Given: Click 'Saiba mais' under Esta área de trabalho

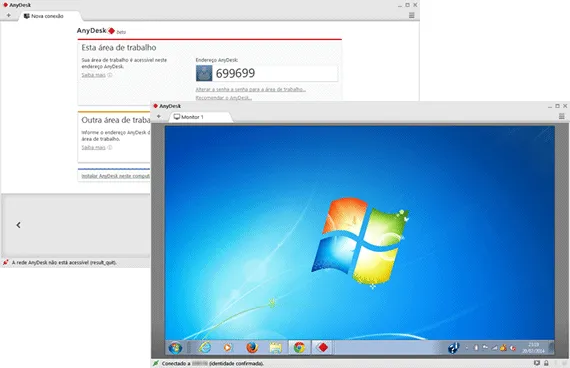Looking at the screenshot, I should 93,75.
